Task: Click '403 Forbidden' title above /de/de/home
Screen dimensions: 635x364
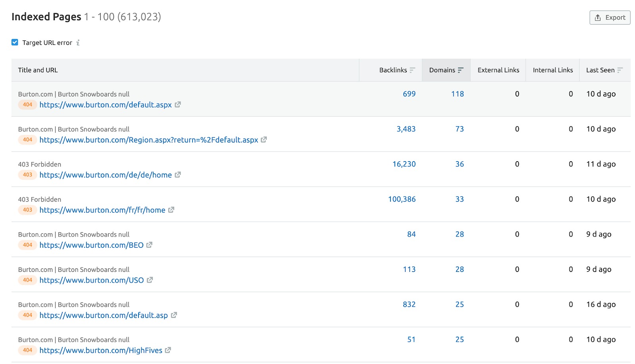Action: click(x=40, y=164)
